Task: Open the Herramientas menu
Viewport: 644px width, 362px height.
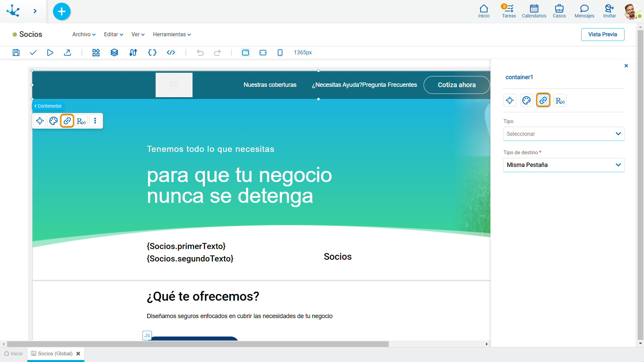Action: click(x=172, y=35)
